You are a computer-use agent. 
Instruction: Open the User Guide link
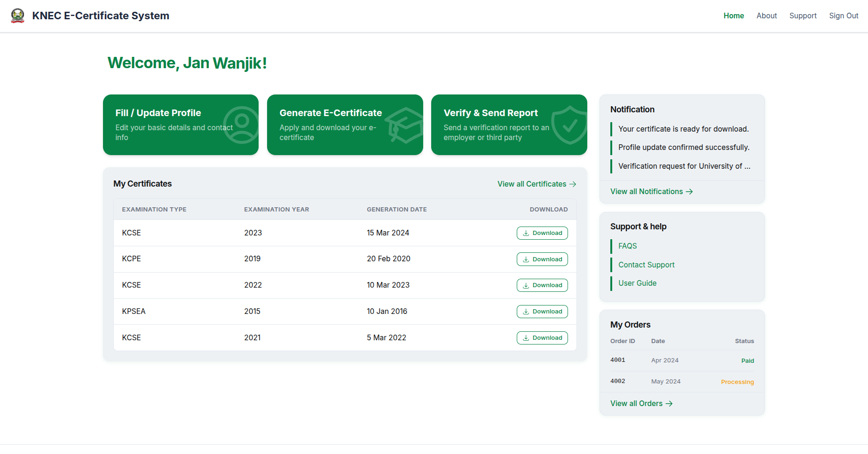click(637, 283)
